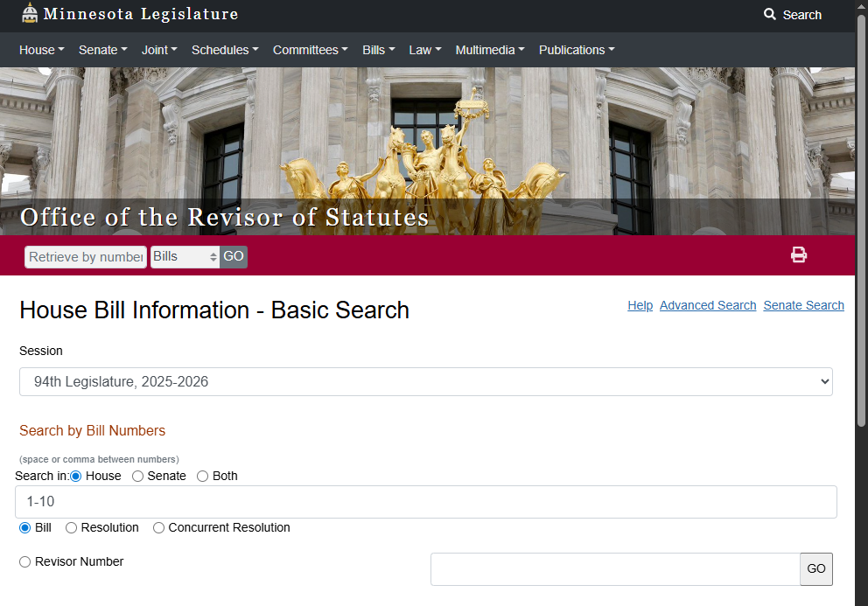Click the scrollbar up arrow
Image resolution: width=868 pixels, height=606 pixels.
coord(861,7)
